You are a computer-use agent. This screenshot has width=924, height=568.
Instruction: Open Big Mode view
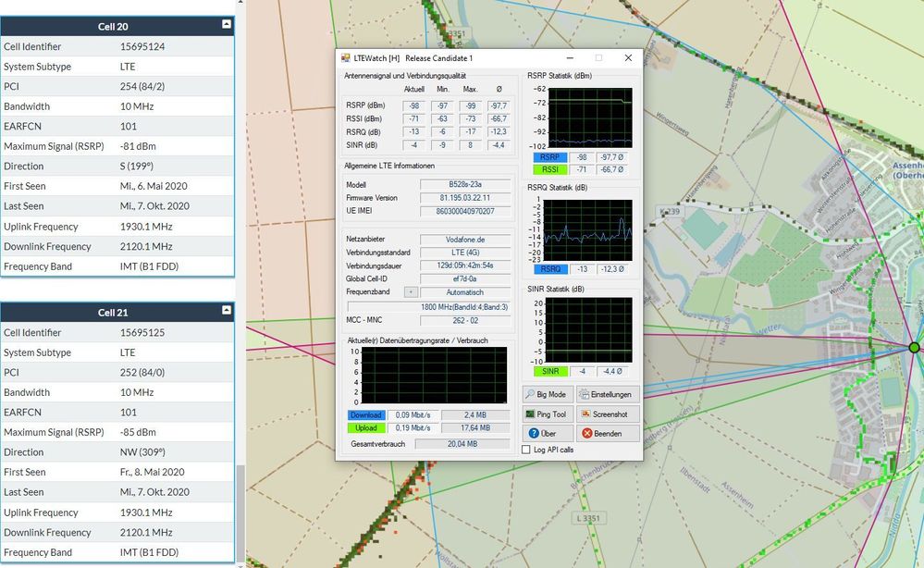coord(548,394)
